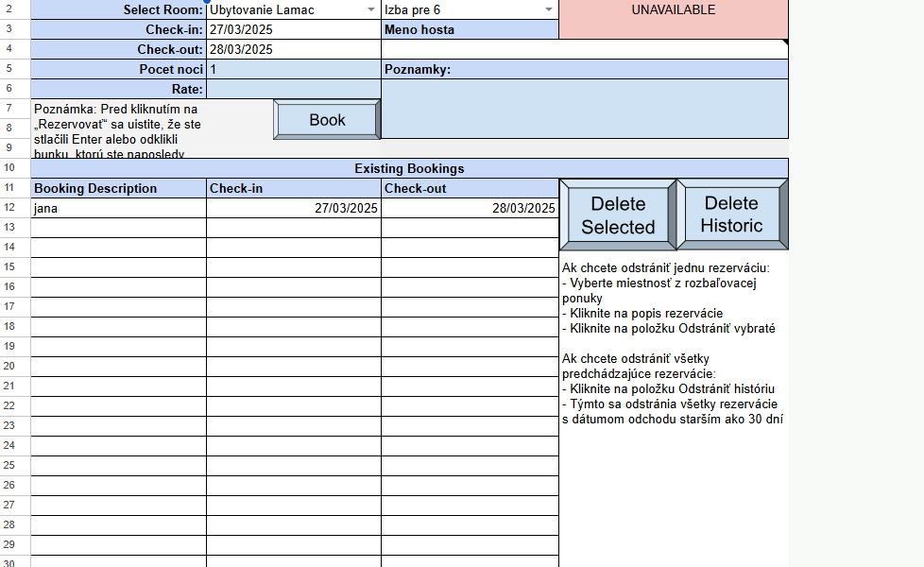
Task: Click the empty booking cell in row 13
Action: pos(118,228)
